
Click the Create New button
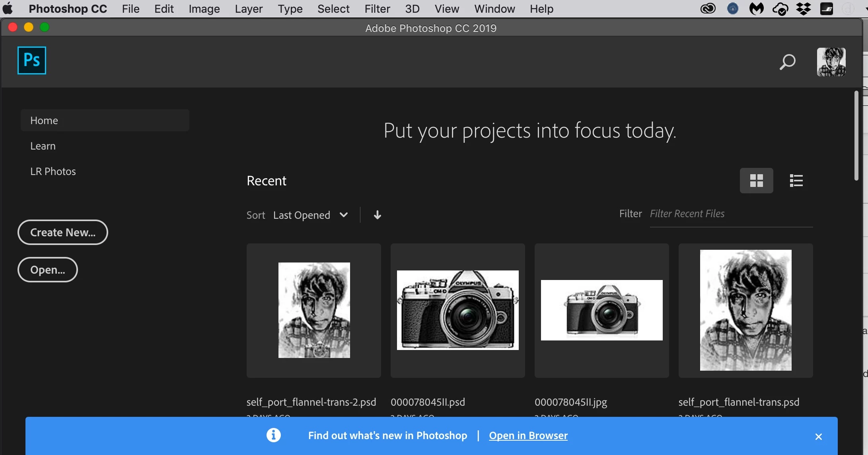click(63, 232)
